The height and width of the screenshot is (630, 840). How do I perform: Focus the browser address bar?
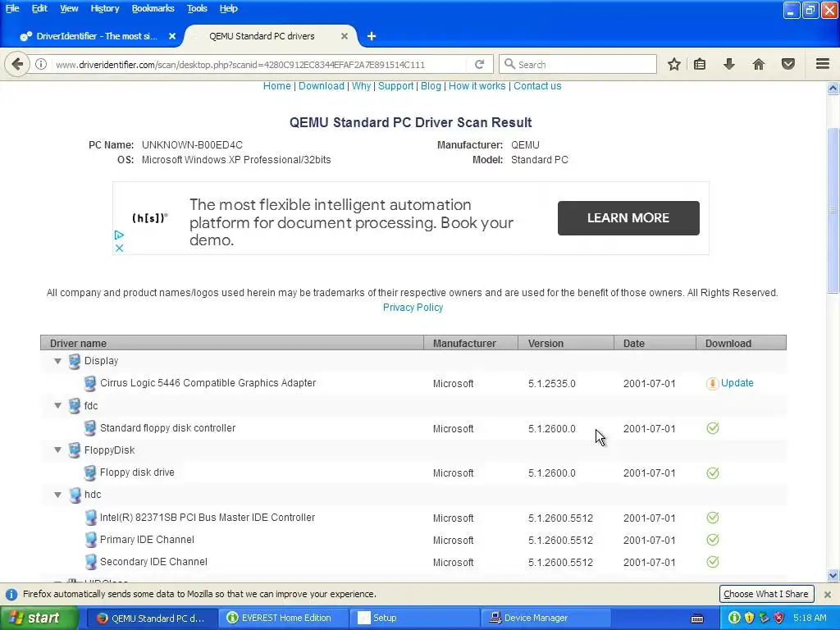click(260, 64)
